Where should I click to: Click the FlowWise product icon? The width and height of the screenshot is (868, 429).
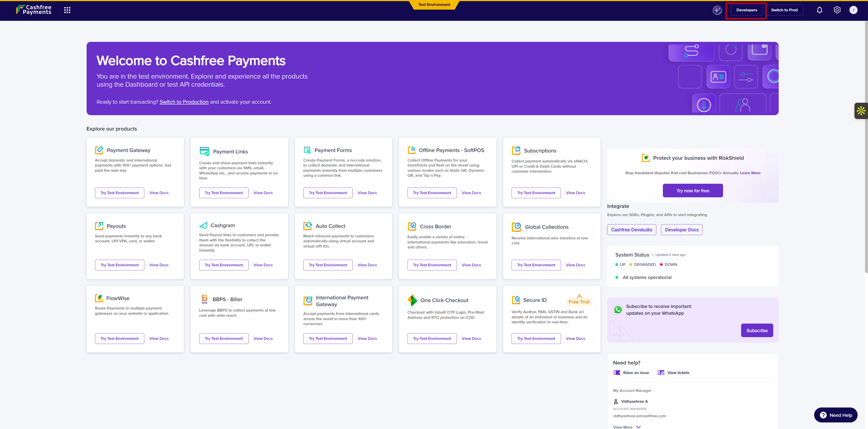tap(99, 298)
